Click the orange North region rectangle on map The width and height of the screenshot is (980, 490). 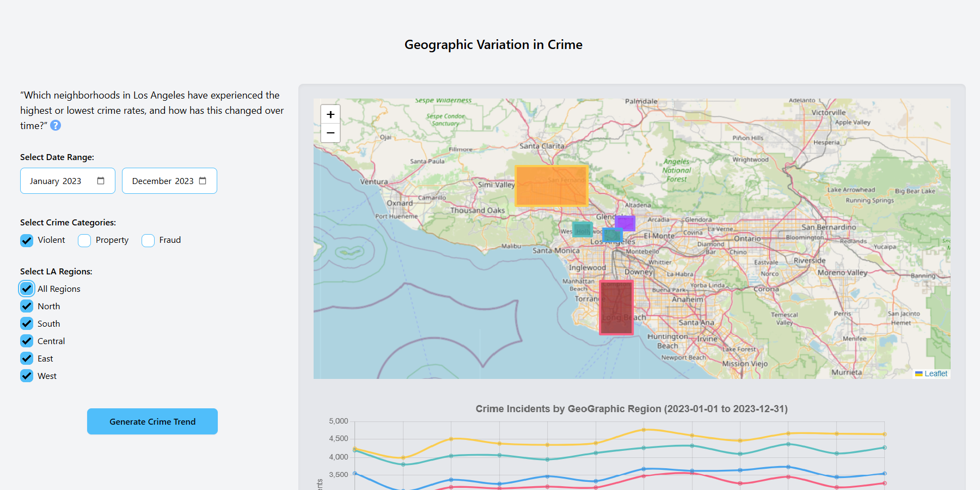(x=551, y=186)
